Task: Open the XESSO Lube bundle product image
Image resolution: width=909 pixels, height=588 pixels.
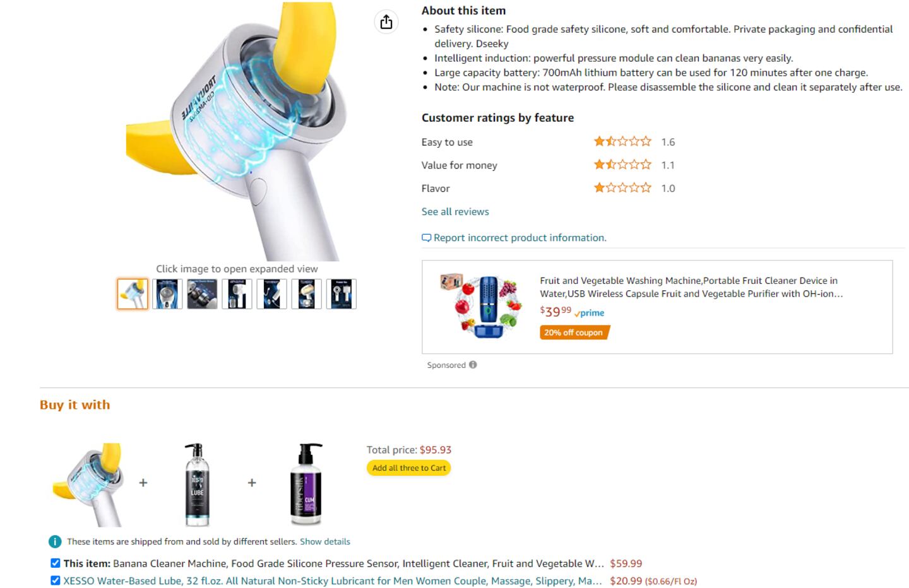Action: (197, 485)
